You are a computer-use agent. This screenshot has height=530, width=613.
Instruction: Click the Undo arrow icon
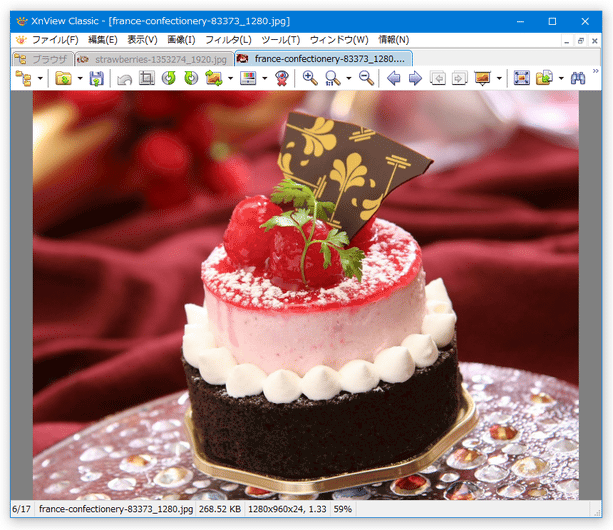pyautogui.click(x=125, y=79)
